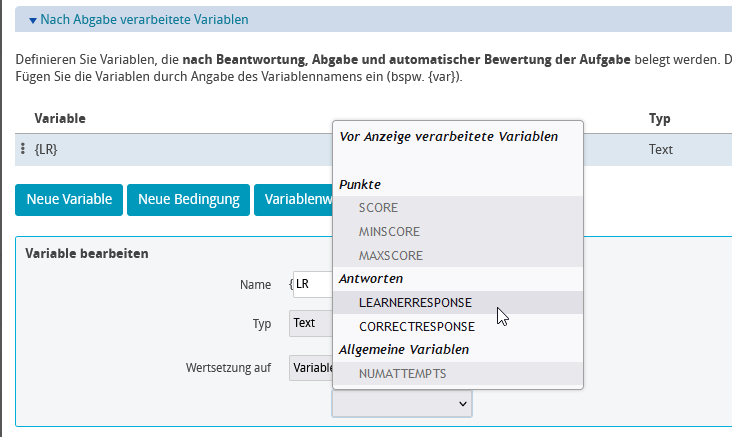Click the 'Text' type cell of {LR}
732x437 pixels.
click(660, 149)
